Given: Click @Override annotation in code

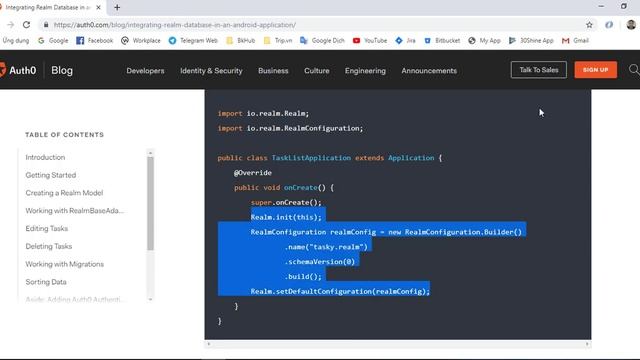Looking at the screenshot, I should (x=253, y=173).
